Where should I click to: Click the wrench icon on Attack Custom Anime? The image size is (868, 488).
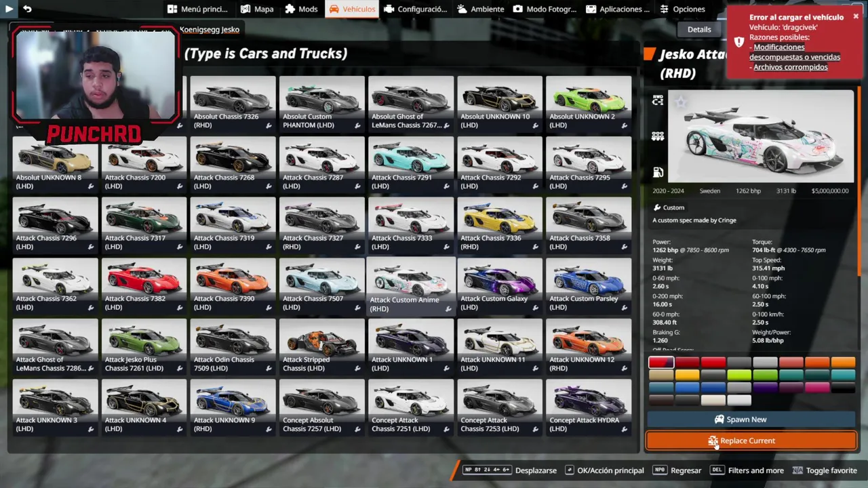click(448, 309)
